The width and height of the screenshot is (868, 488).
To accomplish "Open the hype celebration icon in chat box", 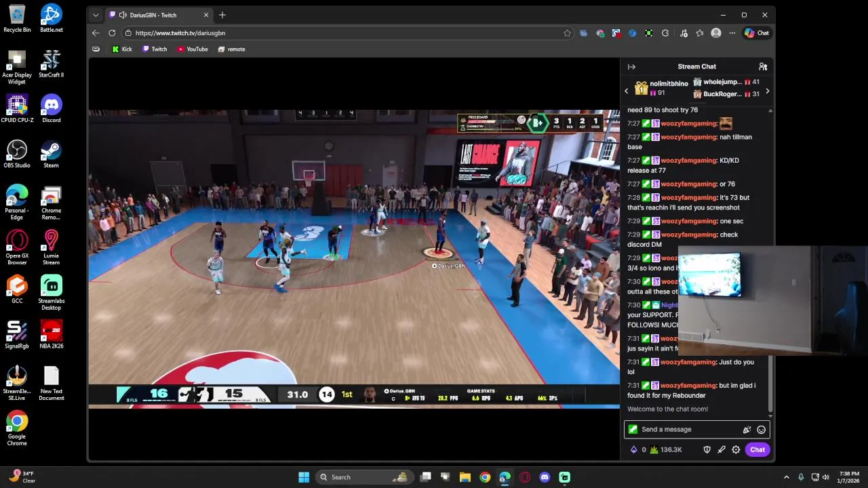I will click(x=747, y=429).
